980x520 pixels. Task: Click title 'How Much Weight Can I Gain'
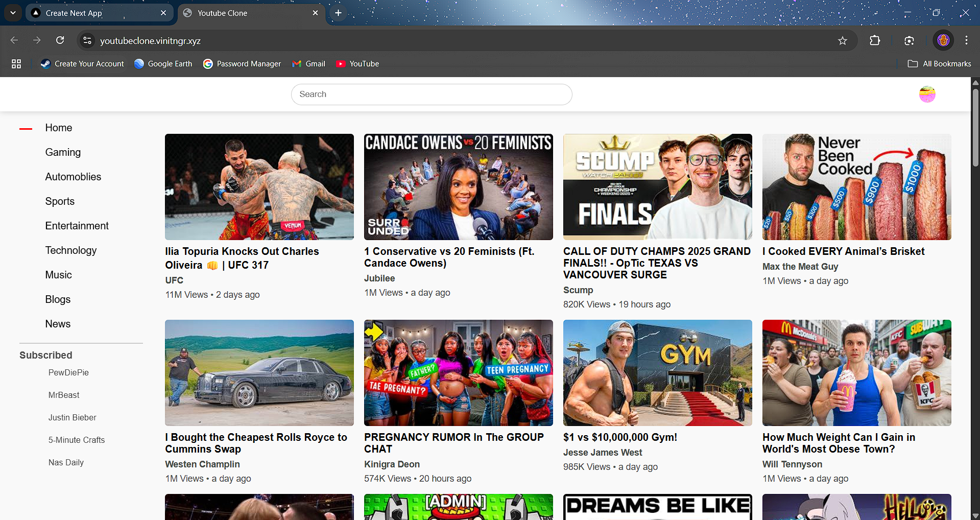click(x=839, y=443)
